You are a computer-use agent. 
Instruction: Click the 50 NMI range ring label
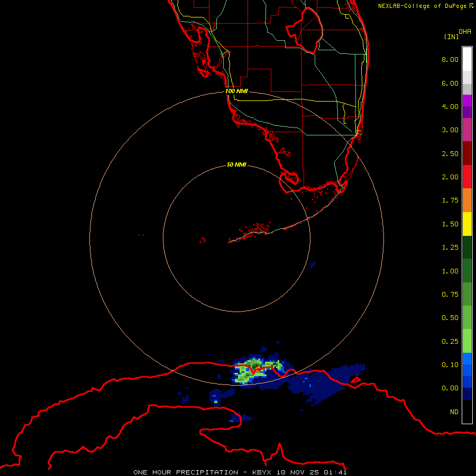236,164
